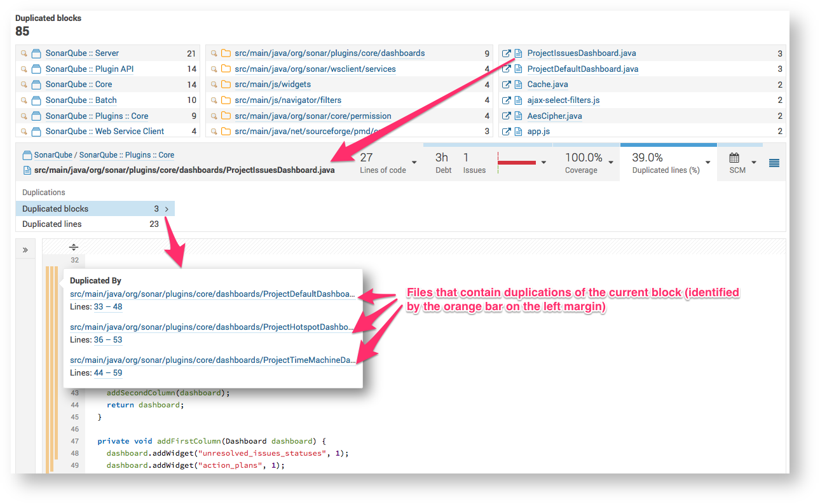820x504 pixels.
Task: Click the red issues severity bar
Action: [x=517, y=163]
